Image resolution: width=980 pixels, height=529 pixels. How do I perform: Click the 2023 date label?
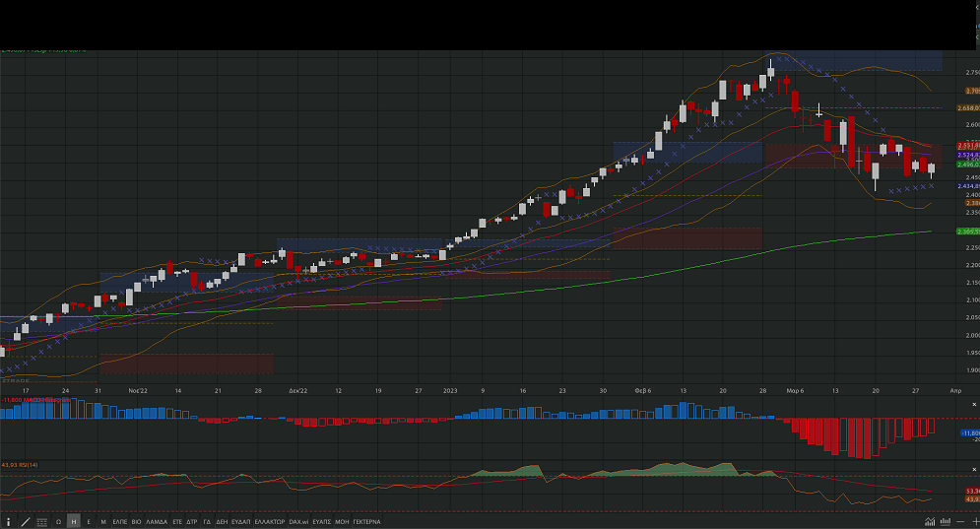pyautogui.click(x=450, y=390)
